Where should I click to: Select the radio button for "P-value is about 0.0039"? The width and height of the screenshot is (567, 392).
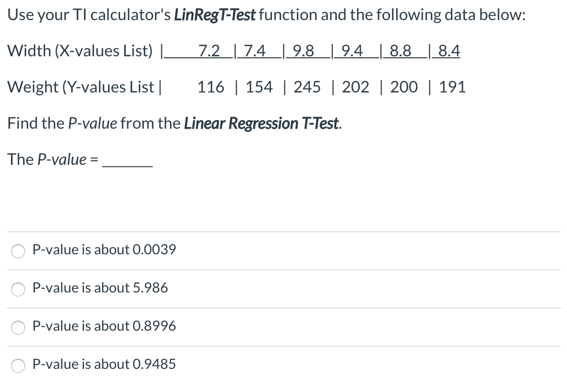18,251
